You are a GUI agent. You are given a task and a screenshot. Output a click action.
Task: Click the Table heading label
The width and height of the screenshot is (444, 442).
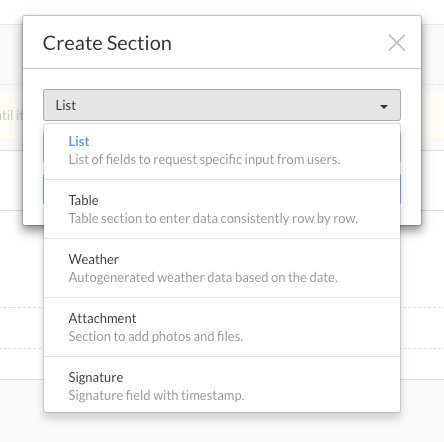tap(84, 200)
